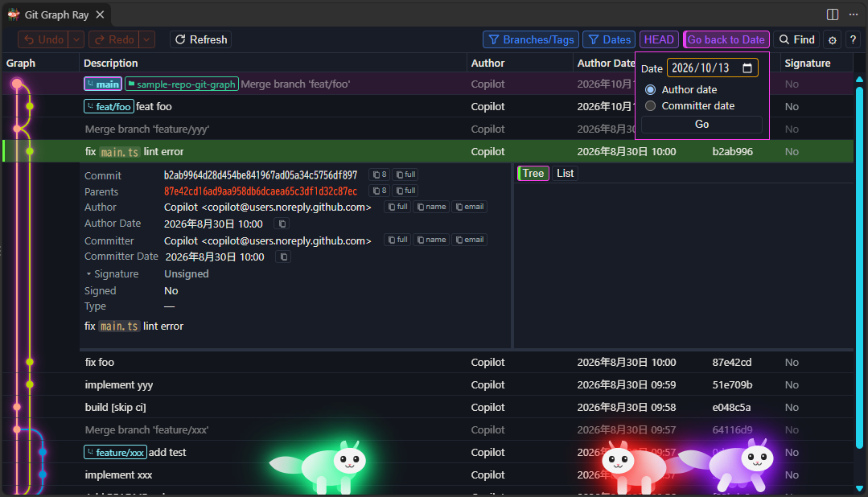
Task: Click the scrollbar down arrow
Action: 860,488
